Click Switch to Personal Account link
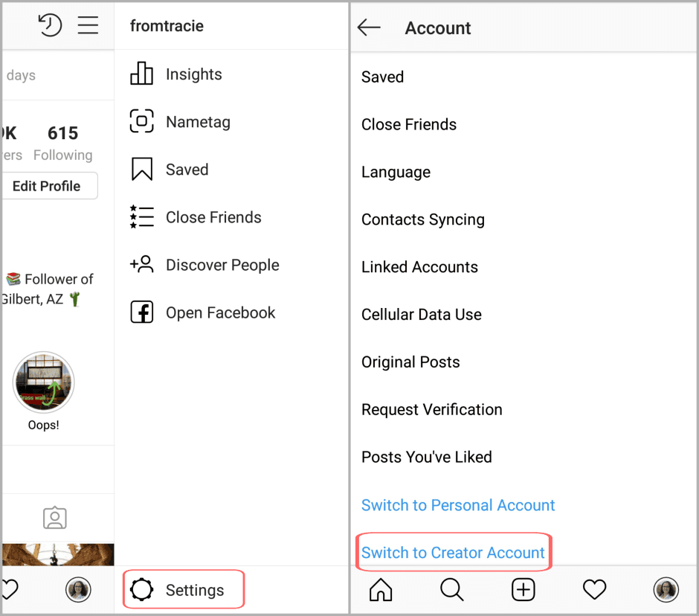The height and width of the screenshot is (616, 699). coord(458,505)
